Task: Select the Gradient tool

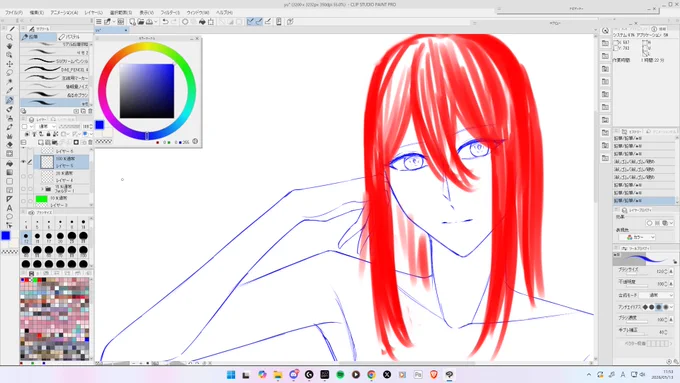Action: pyautogui.click(x=9, y=172)
